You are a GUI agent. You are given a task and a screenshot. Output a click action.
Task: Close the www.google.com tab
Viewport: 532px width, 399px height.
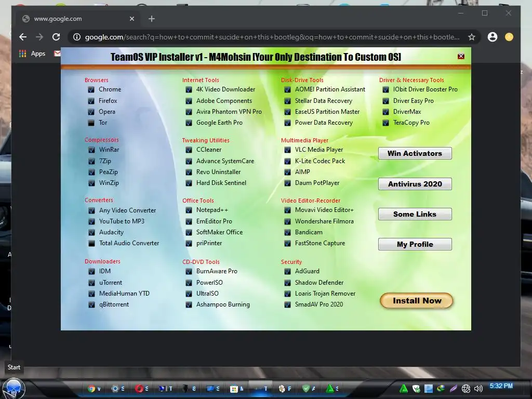[x=132, y=19]
